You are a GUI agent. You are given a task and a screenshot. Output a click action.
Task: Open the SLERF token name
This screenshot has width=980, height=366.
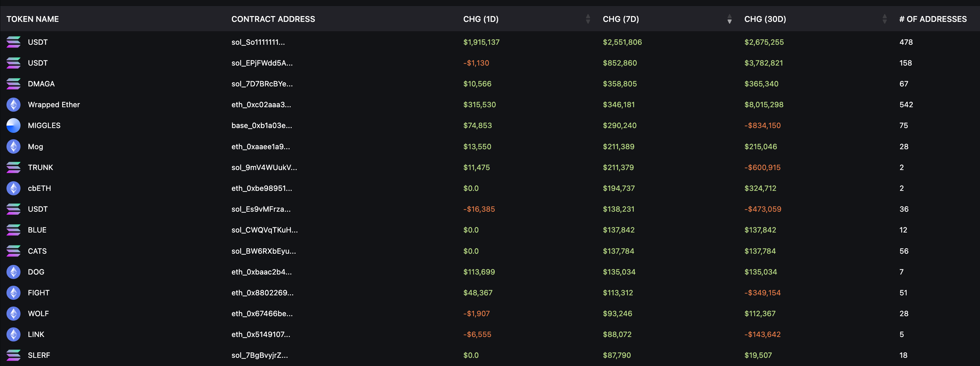click(x=39, y=355)
